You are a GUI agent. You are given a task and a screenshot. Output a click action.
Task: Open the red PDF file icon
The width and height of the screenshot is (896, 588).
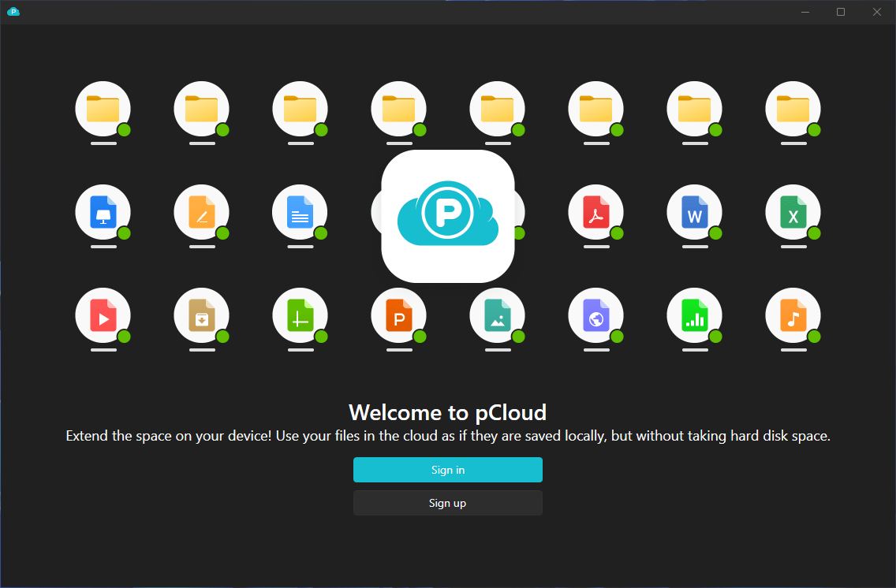point(596,212)
